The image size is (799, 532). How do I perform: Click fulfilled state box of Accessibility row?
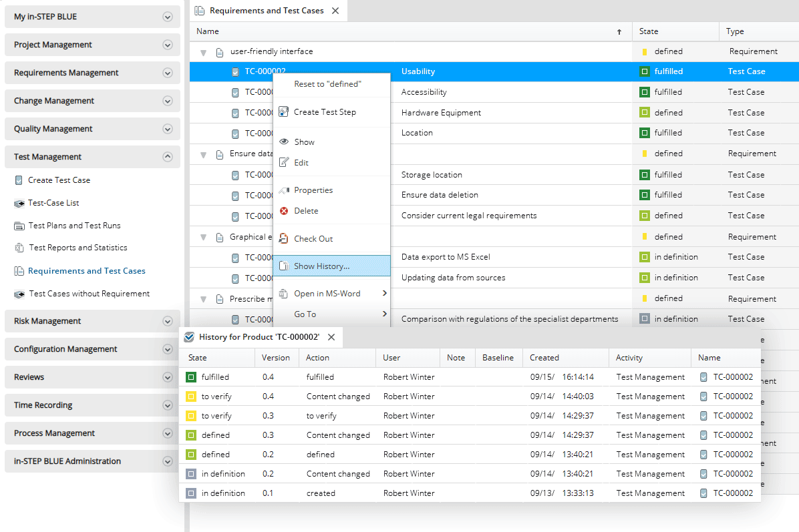[x=645, y=92]
